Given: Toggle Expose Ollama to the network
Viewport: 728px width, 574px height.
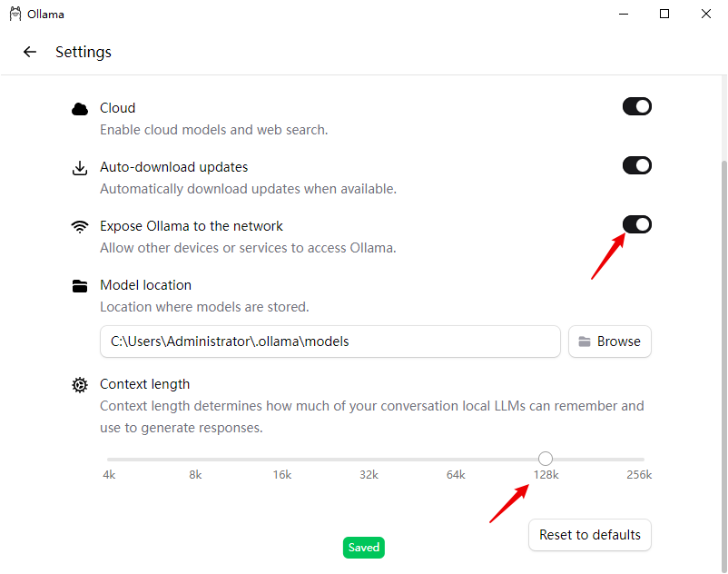Looking at the screenshot, I should (637, 224).
